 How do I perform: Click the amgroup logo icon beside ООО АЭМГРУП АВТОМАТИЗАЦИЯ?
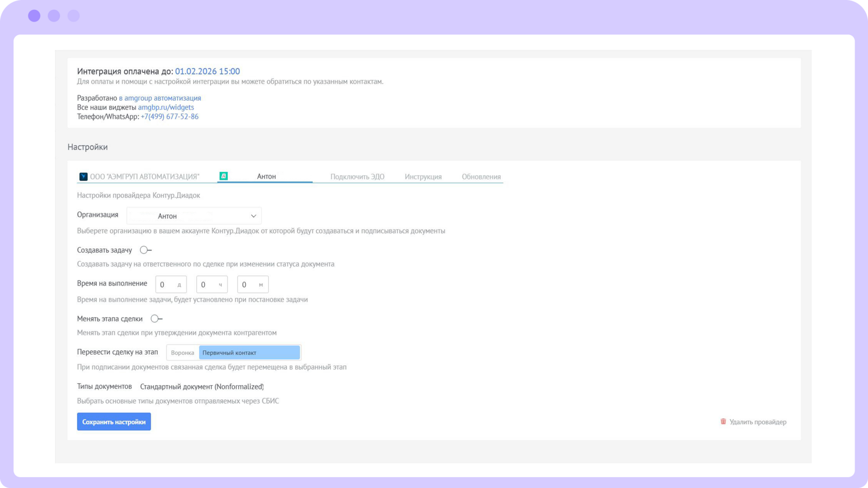pos(83,177)
